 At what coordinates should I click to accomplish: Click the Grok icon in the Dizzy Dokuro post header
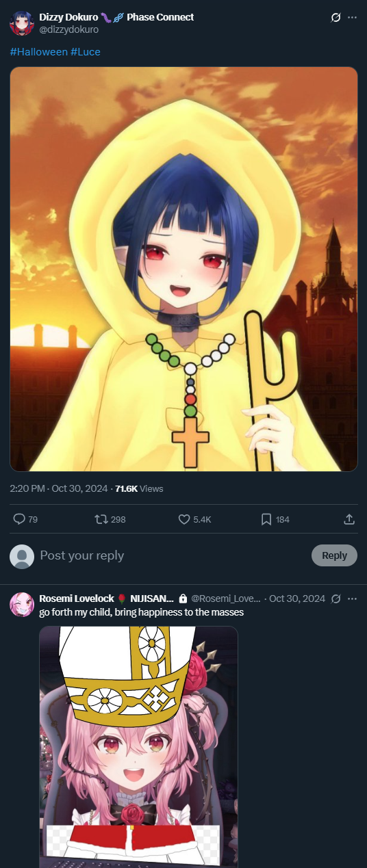pyautogui.click(x=336, y=17)
